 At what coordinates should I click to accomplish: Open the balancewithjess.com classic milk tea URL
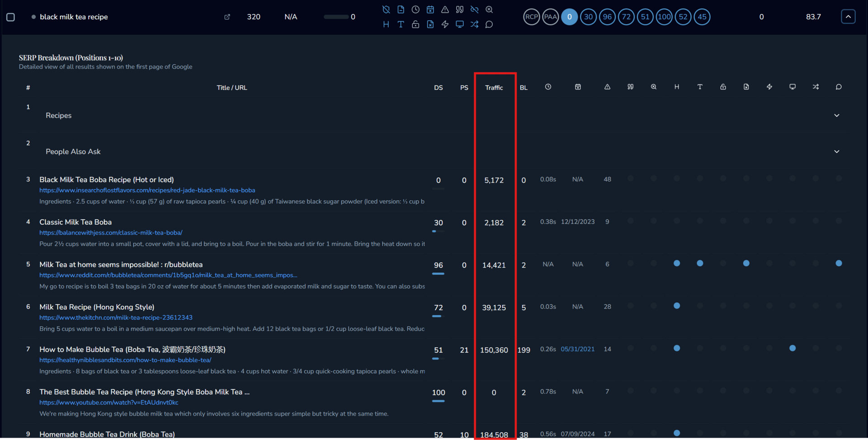111,233
